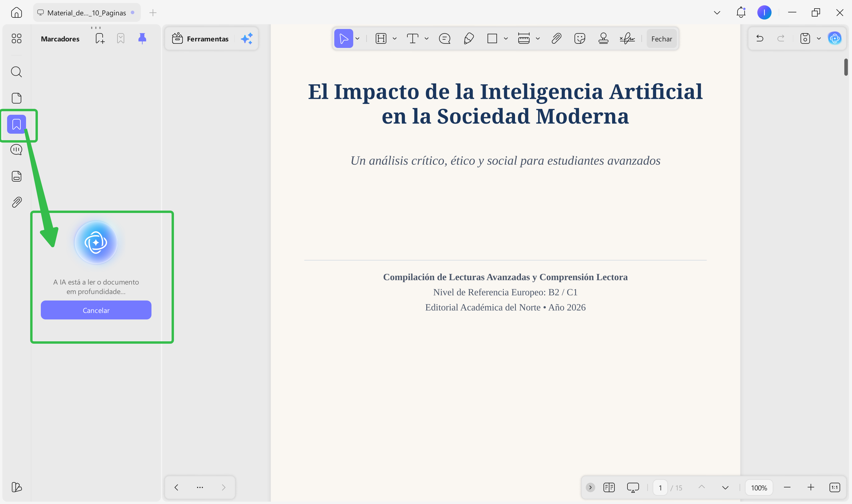Expand the save options dropdown arrow
This screenshot has width=852, height=504.
click(819, 38)
